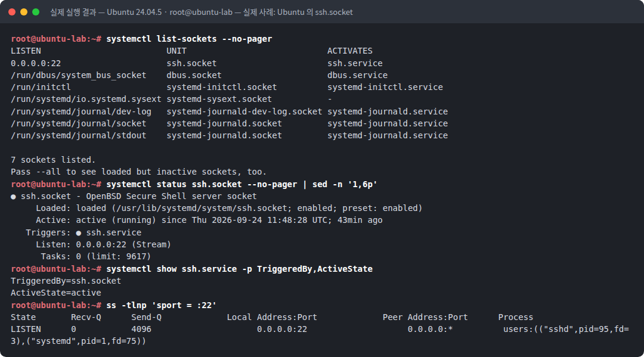
Task: Click 'systemd-initctl.service' cell
Action: (x=385, y=87)
